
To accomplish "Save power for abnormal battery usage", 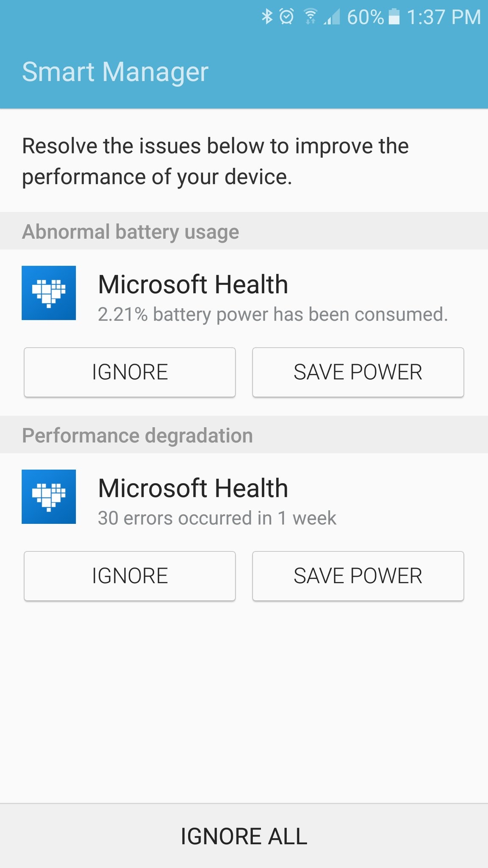I will pos(358,372).
